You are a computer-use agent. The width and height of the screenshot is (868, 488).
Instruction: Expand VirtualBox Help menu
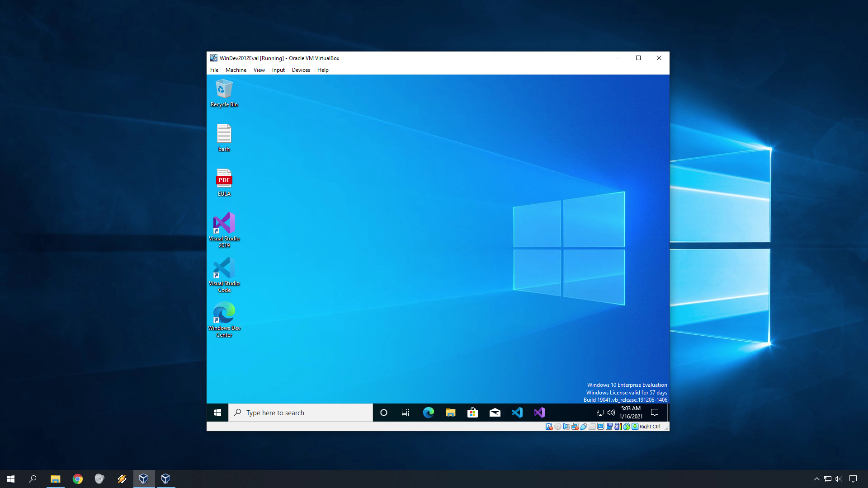pos(322,70)
